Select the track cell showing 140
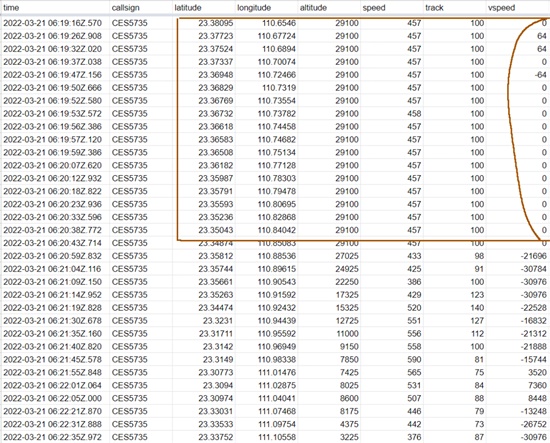Screen dimensions: 550x443 455,308
